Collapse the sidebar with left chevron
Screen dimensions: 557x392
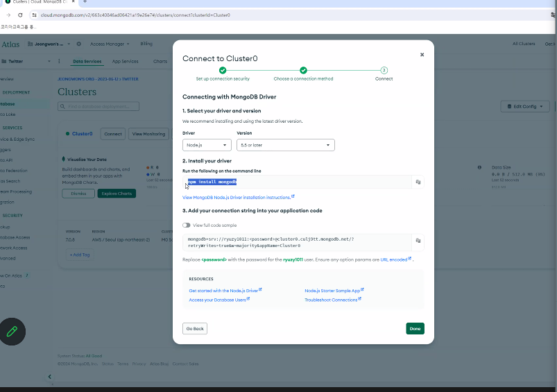pyautogui.click(x=50, y=377)
